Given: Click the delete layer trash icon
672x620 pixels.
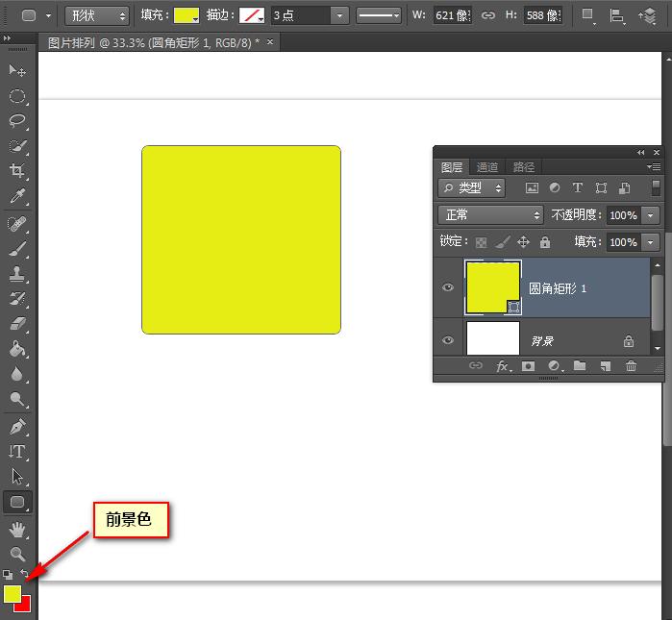Looking at the screenshot, I should (x=632, y=366).
